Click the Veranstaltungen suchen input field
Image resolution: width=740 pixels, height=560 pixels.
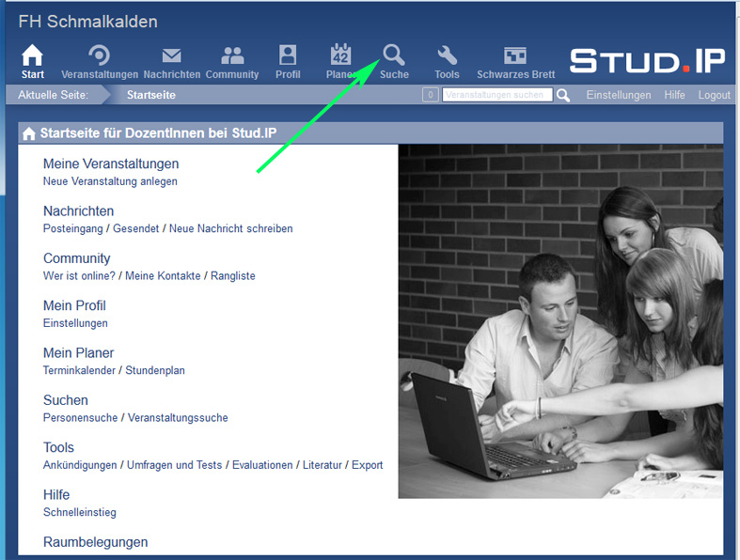[x=497, y=95]
